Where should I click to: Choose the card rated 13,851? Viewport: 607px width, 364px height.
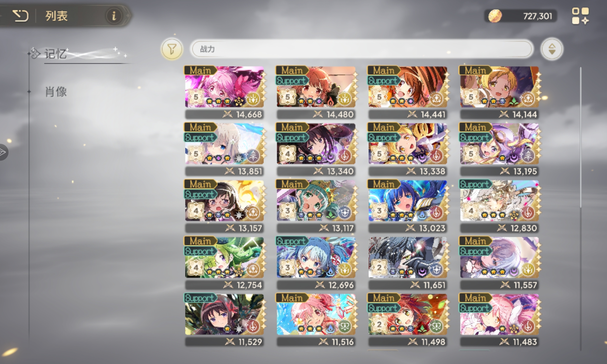click(224, 149)
